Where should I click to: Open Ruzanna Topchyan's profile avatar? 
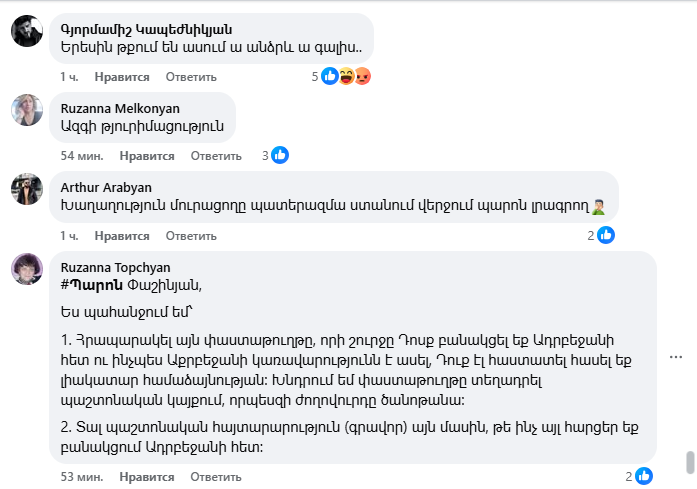[x=26, y=270]
